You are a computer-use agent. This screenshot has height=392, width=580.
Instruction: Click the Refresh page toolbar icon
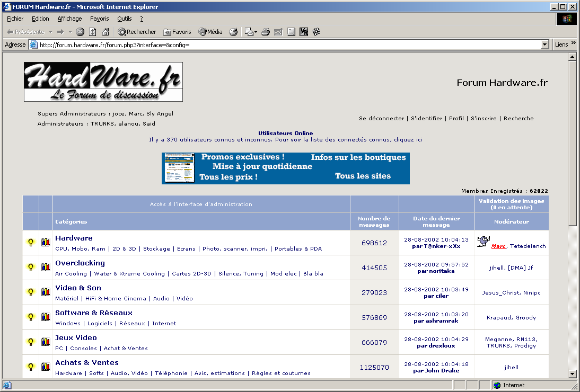pos(93,32)
